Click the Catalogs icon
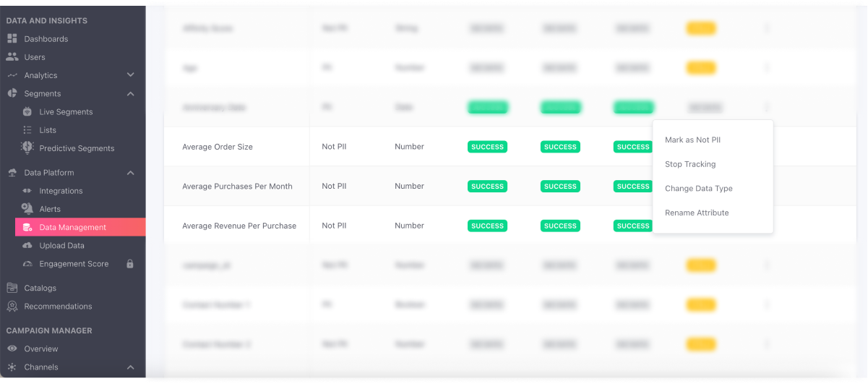The width and height of the screenshot is (868, 384). point(12,288)
